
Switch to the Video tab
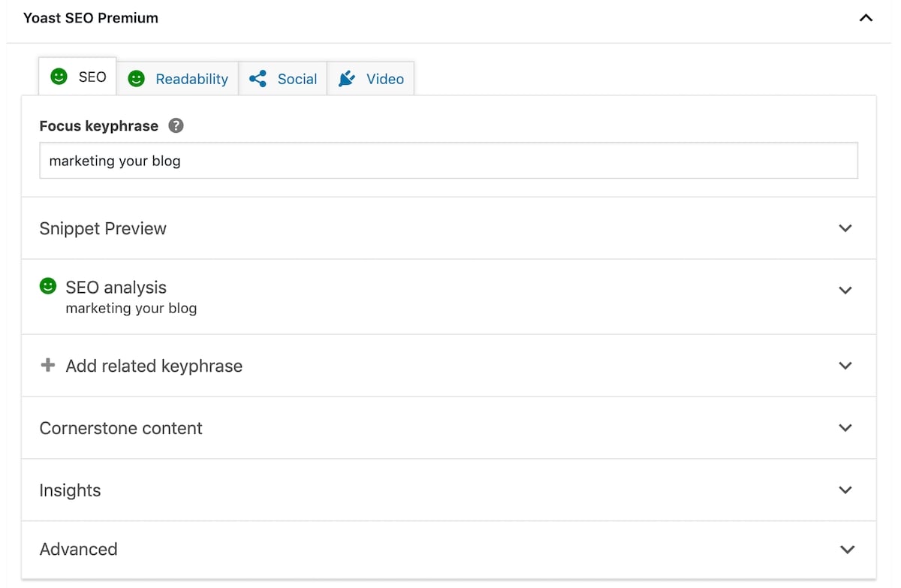pos(384,78)
